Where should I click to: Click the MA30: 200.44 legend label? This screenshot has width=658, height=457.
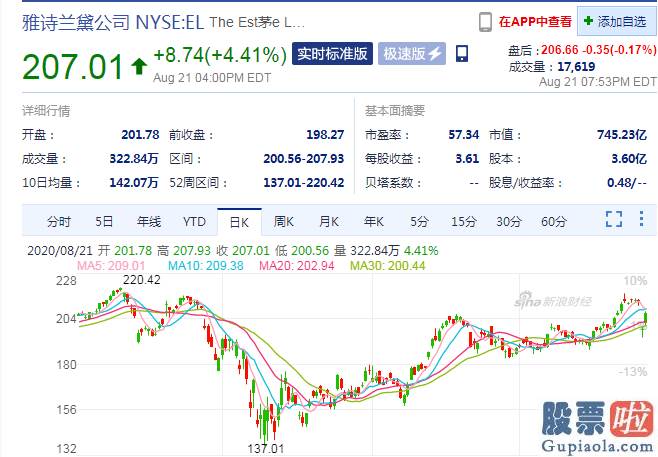coord(388,266)
